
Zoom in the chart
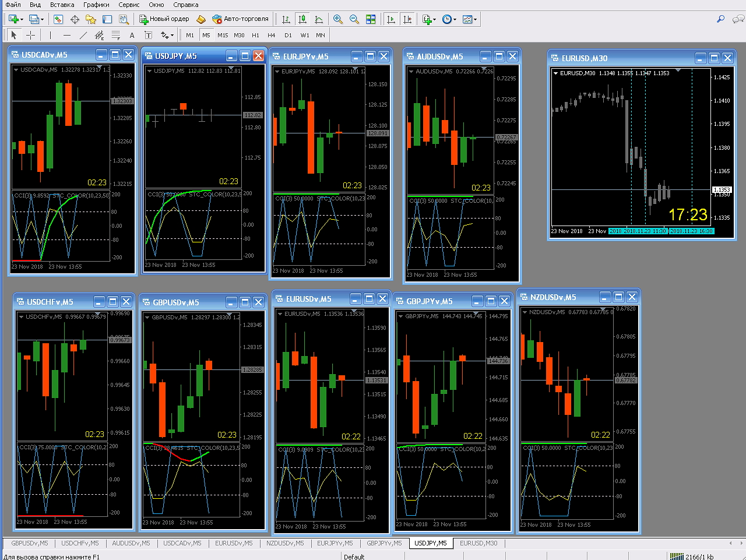tap(338, 19)
